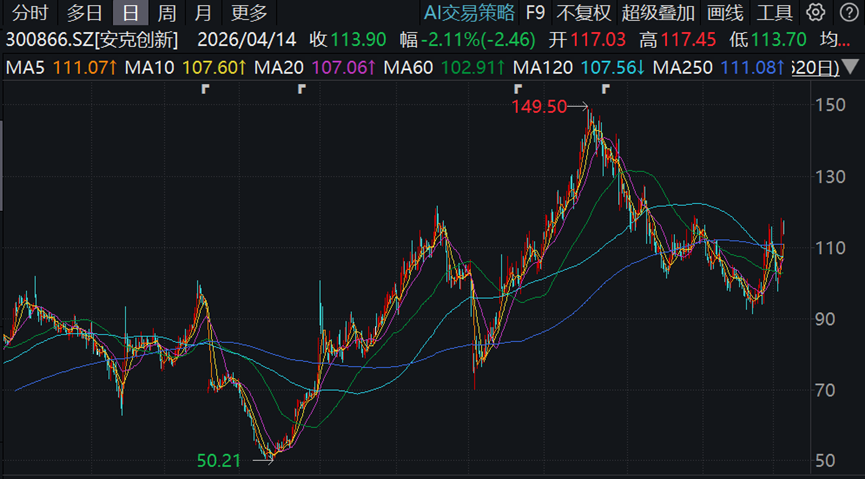This screenshot has width=865, height=479.
Task: Open the help question mark icon
Action: [x=848, y=12]
